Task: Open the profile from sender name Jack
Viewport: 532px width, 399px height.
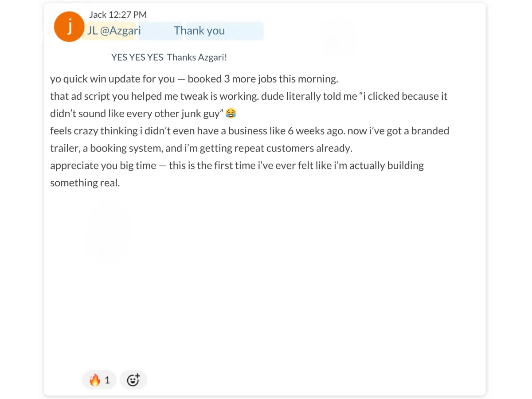Action: click(x=98, y=15)
